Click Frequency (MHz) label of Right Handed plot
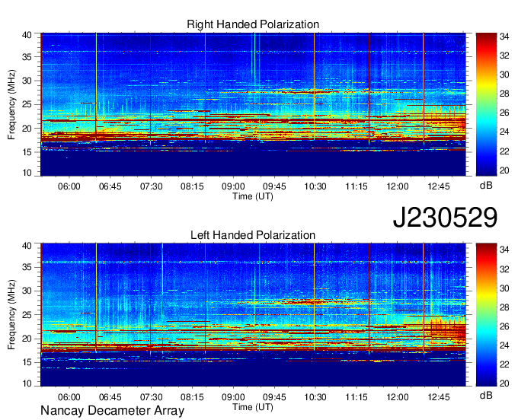 pos(11,104)
